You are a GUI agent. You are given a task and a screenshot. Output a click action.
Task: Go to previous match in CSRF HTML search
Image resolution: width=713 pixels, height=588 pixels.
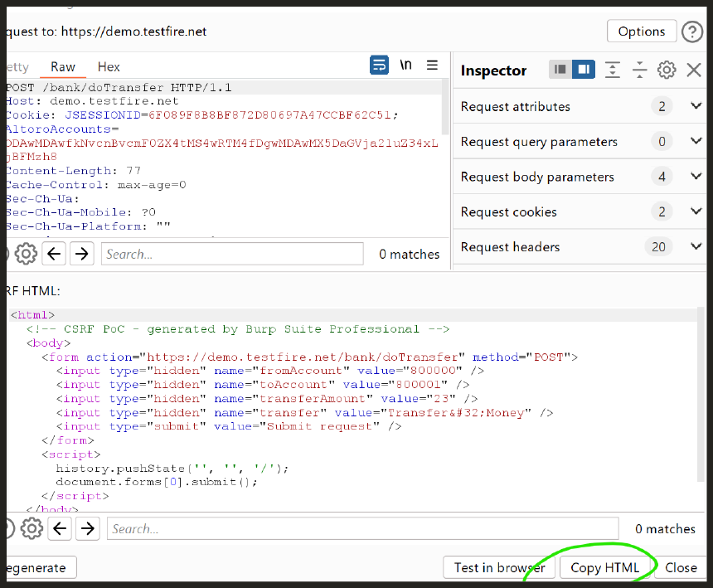tap(60, 528)
